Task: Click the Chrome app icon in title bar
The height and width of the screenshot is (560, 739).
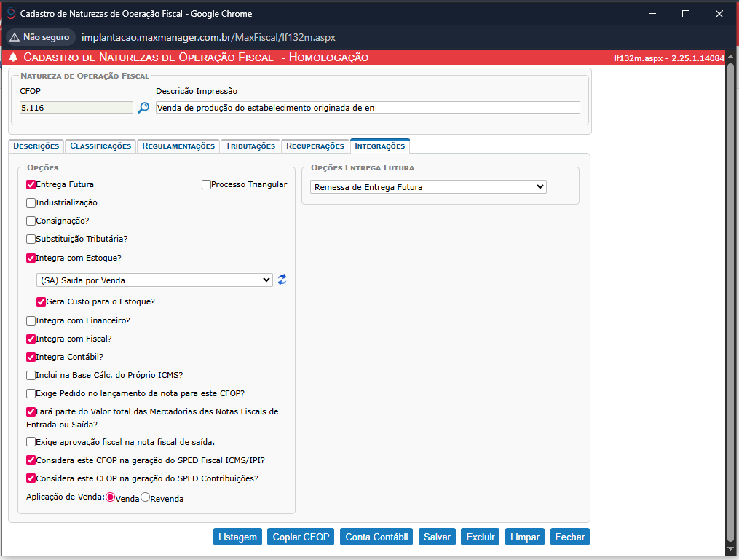Action: [x=9, y=14]
